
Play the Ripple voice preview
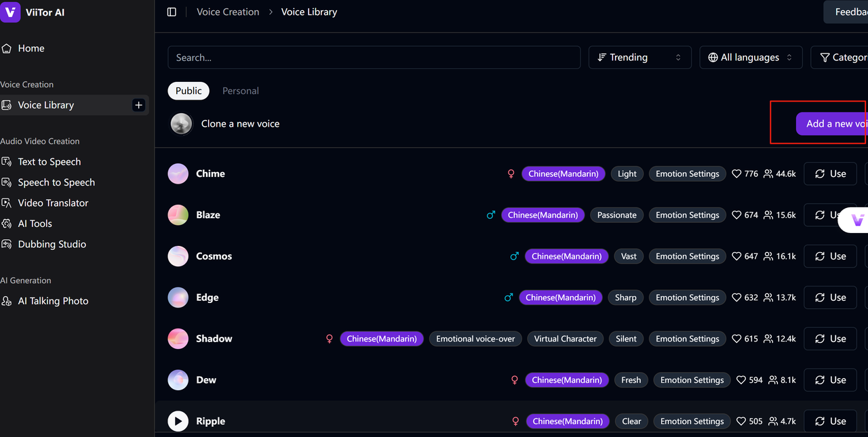point(178,421)
